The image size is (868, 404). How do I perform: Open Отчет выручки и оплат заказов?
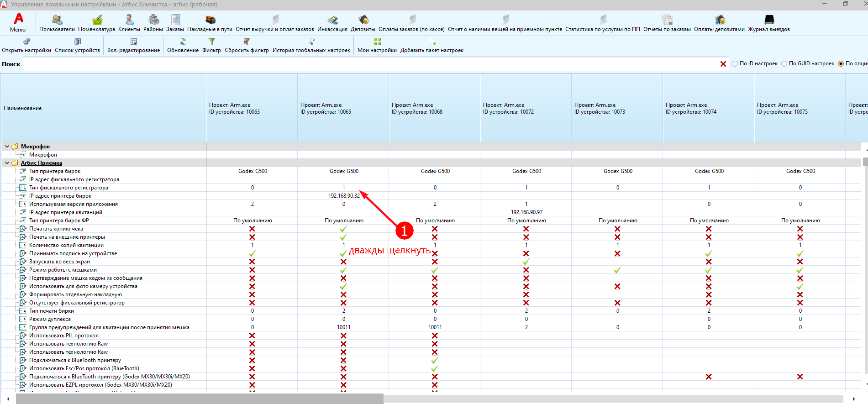275,23
